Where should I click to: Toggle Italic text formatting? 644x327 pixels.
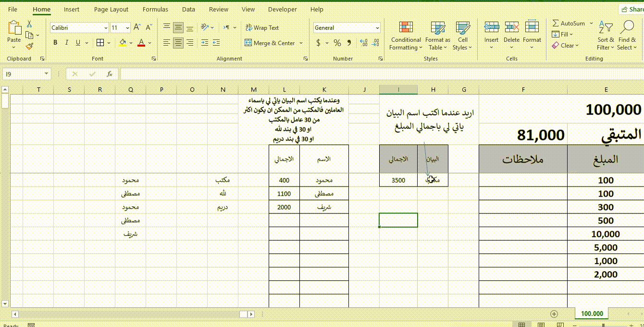[67, 43]
